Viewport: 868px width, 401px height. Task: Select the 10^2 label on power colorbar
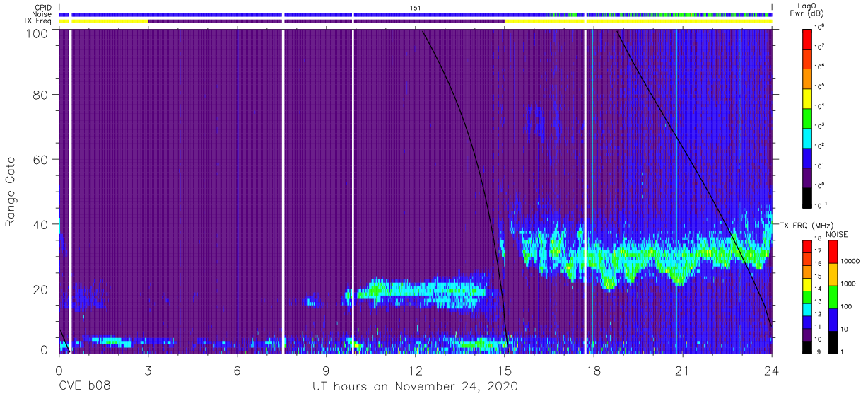[820, 146]
